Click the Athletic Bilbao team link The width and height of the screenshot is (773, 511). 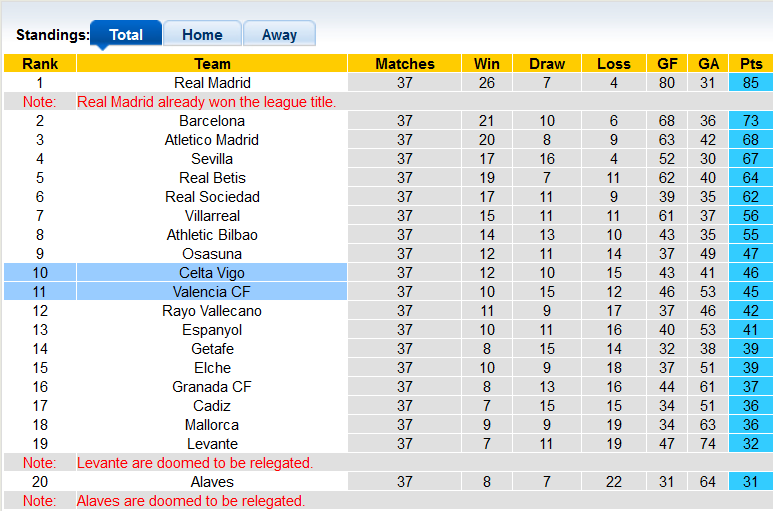pos(212,235)
